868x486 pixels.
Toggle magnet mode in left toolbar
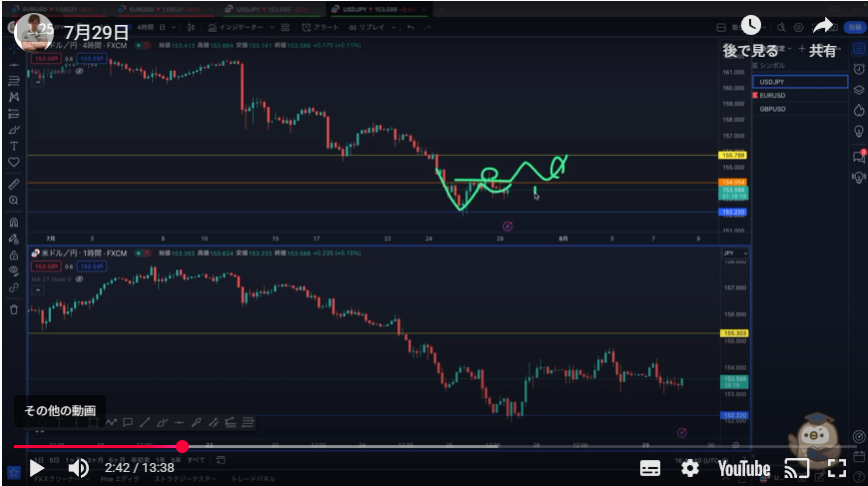tap(14, 223)
